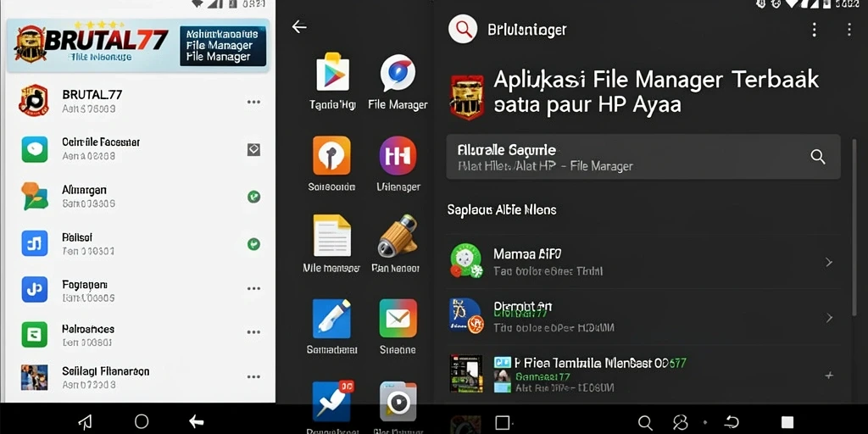Screen dimensions: 868x434
Task: Open the colorful envelope mail app icon
Action: pos(398,319)
